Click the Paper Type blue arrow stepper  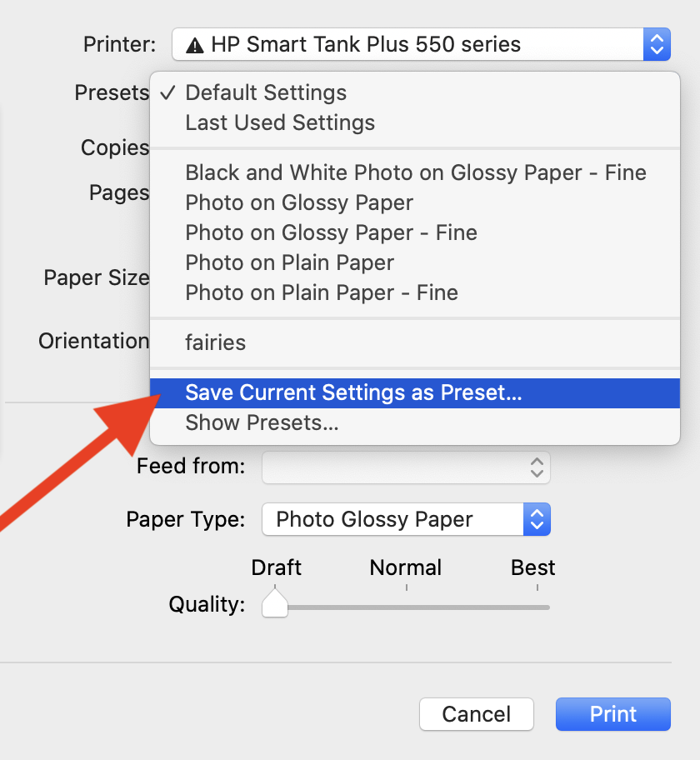537,519
